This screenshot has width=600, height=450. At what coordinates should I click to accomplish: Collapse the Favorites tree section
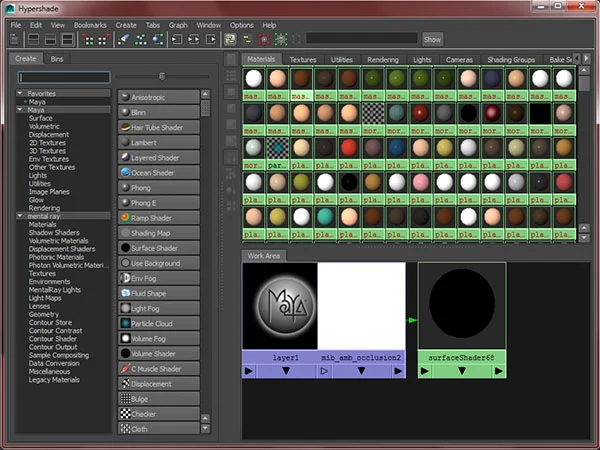tap(20, 93)
